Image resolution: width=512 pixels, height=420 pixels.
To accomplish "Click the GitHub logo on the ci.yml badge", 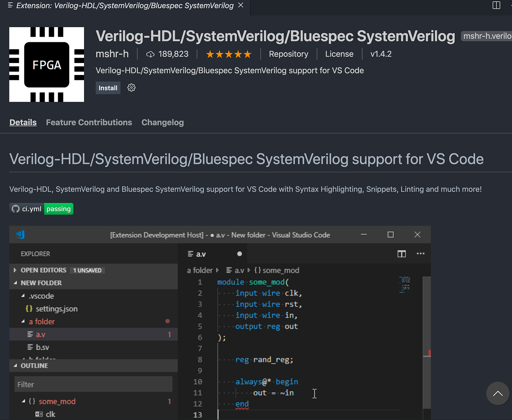I will [x=15, y=208].
